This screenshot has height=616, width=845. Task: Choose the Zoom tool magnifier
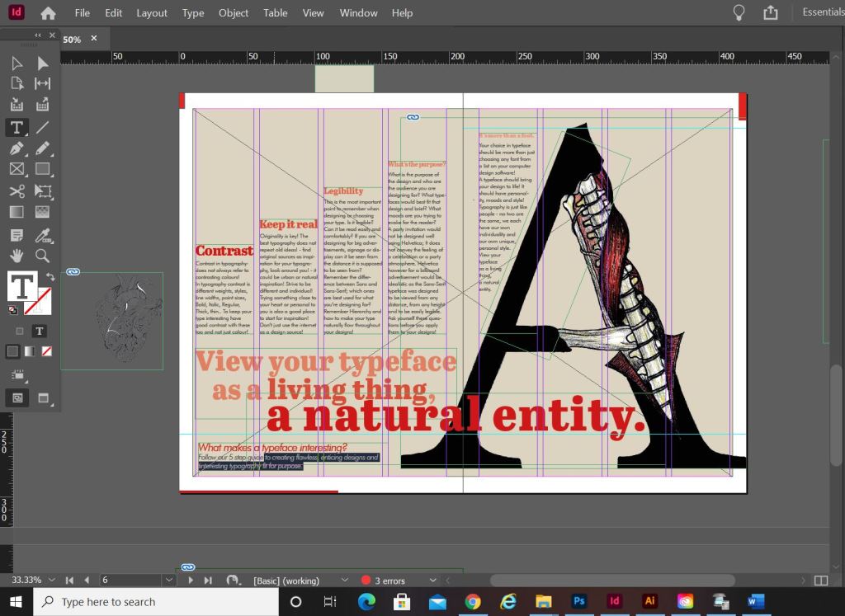pos(42,256)
